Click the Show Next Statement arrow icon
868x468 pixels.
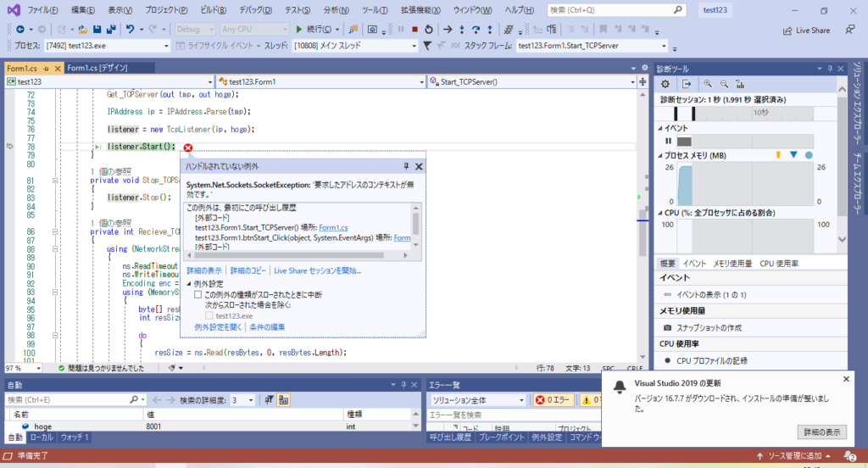448,30
